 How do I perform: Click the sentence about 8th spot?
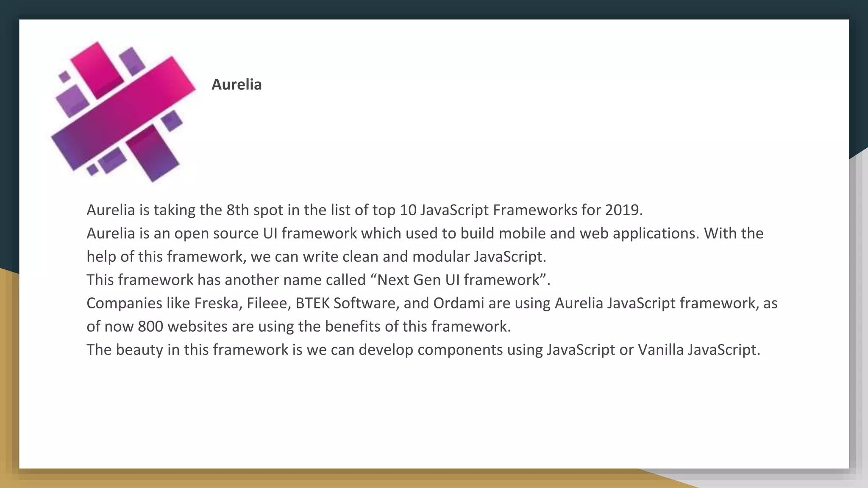tap(364, 210)
